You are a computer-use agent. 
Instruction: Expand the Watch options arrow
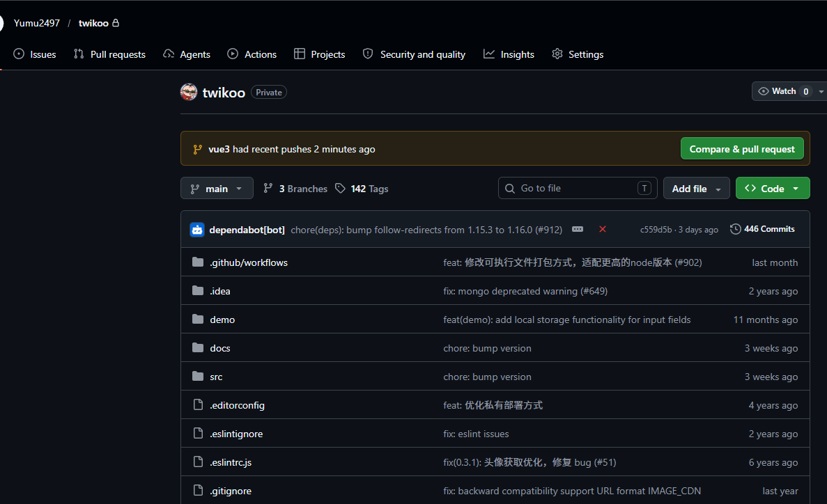tap(821, 91)
